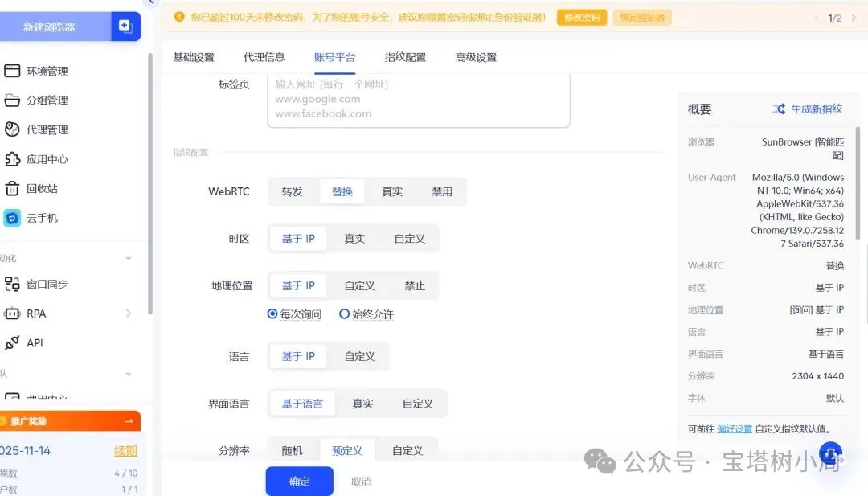
Task: Collapse the 自动化 sidebar section
Action: click(129, 259)
